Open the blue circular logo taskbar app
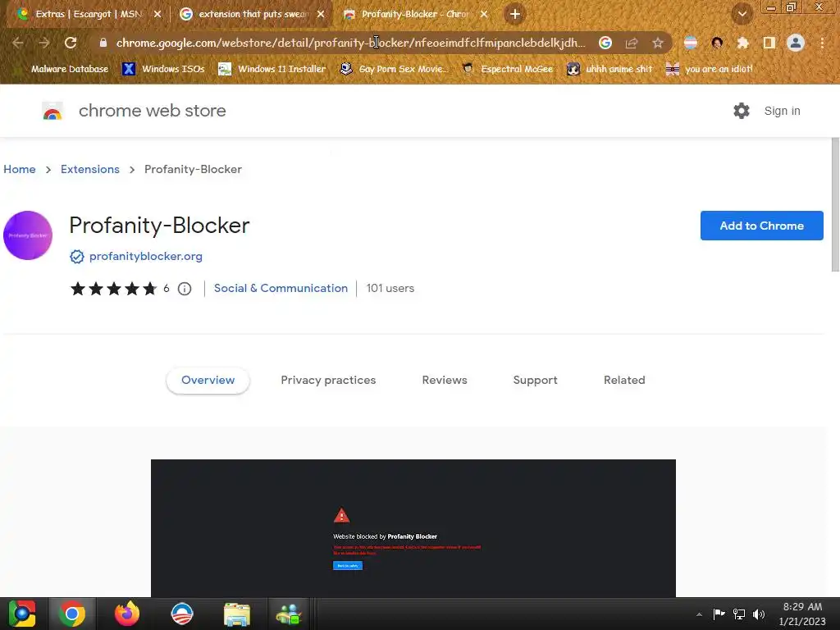The width and height of the screenshot is (840, 630). [182, 614]
